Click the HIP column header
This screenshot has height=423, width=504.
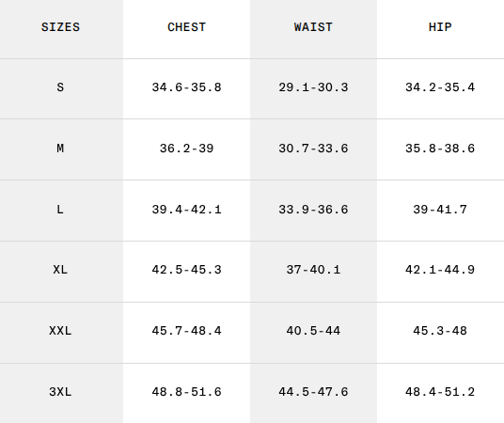pyautogui.click(x=440, y=27)
